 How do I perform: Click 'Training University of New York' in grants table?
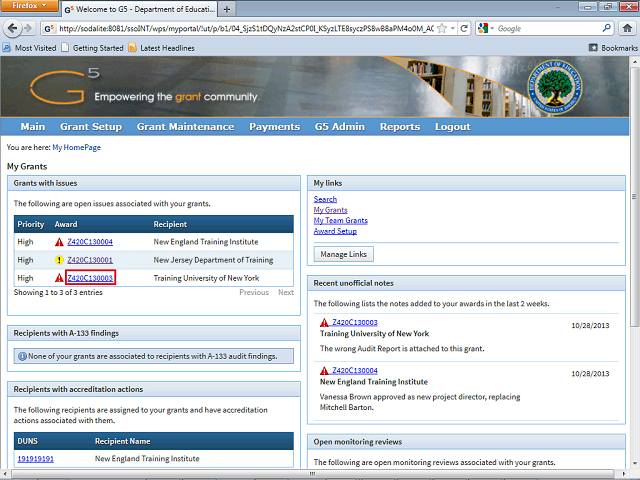point(206,278)
